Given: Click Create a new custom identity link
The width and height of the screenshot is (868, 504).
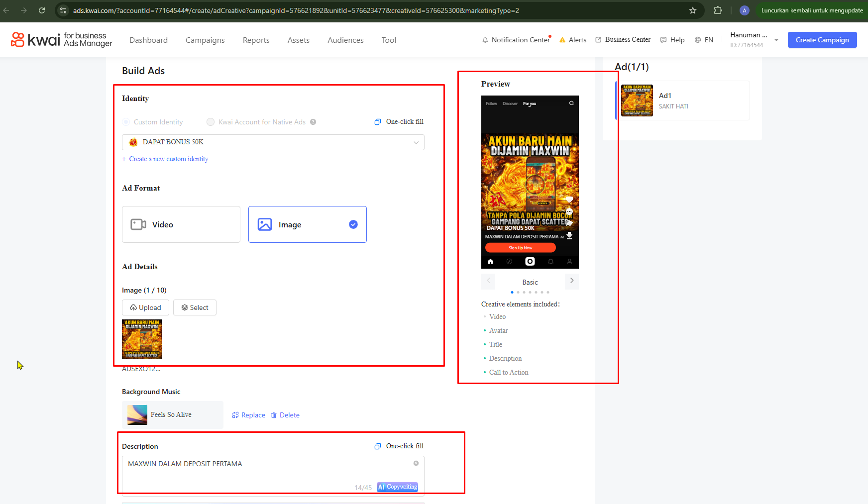Looking at the screenshot, I should point(165,159).
